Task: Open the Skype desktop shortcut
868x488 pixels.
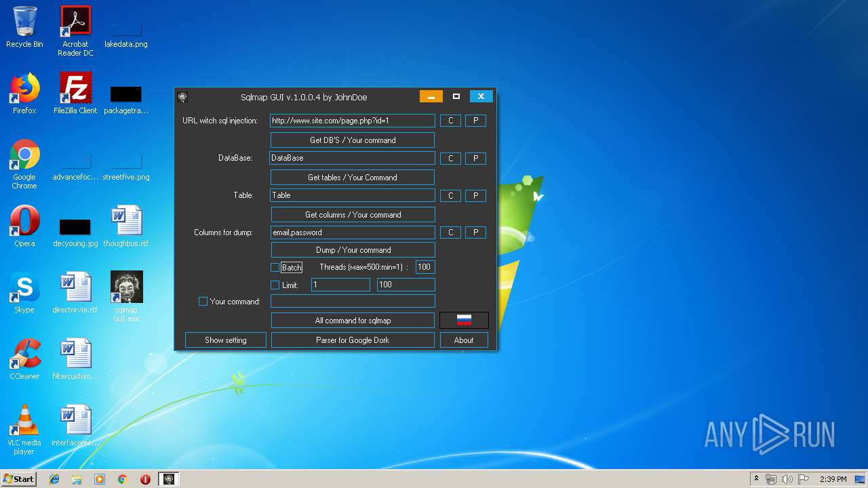Action: [x=24, y=293]
